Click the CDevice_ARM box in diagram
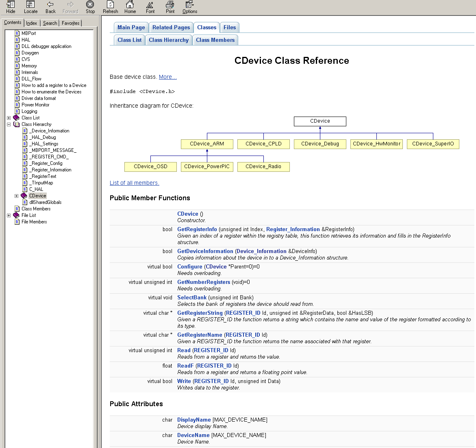Viewport: 476px width, 448px height. click(207, 144)
